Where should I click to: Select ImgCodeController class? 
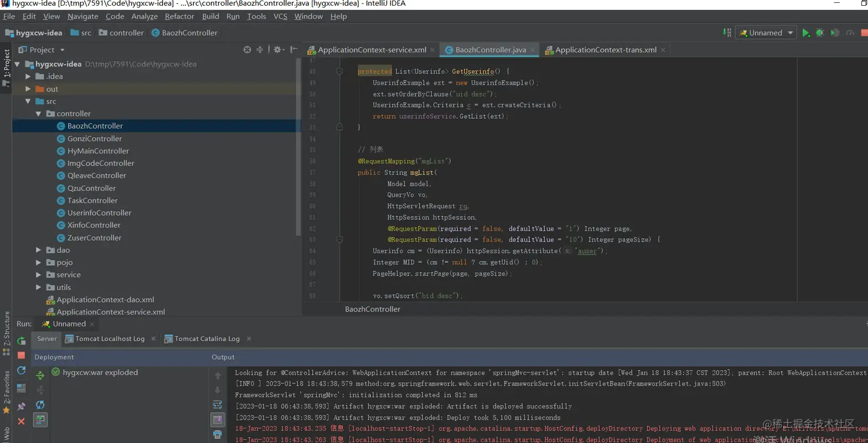click(x=100, y=163)
